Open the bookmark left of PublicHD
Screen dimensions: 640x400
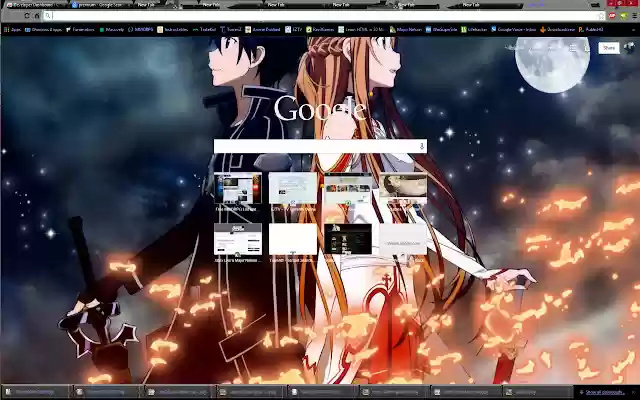(x=557, y=29)
